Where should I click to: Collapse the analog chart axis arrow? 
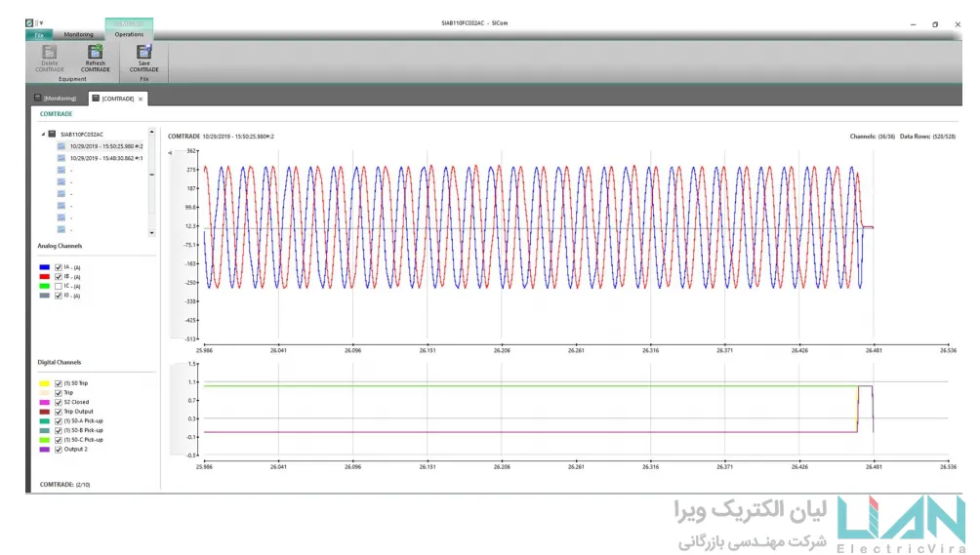pyautogui.click(x=170, y=152)
